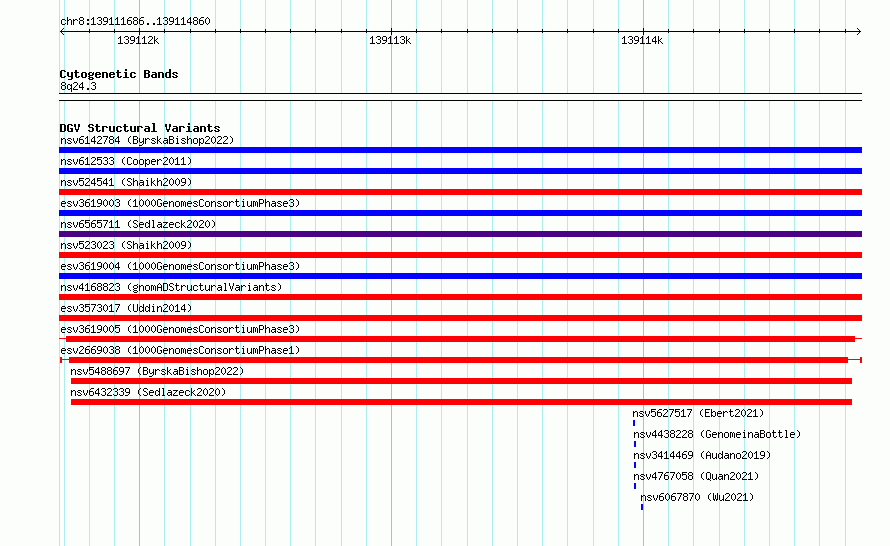
Task: Click the Cytogenetic Bands track title
Action: (119, 74)
